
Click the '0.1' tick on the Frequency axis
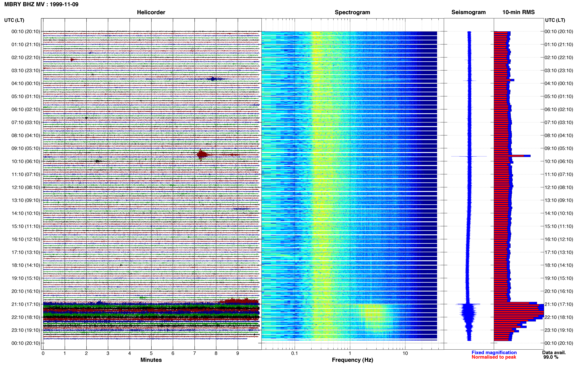tap(295, 353)
